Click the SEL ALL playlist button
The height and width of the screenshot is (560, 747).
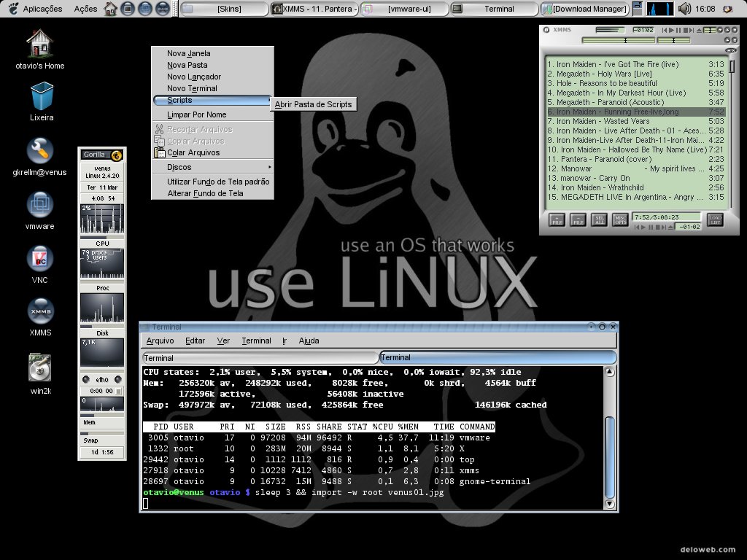600,220
